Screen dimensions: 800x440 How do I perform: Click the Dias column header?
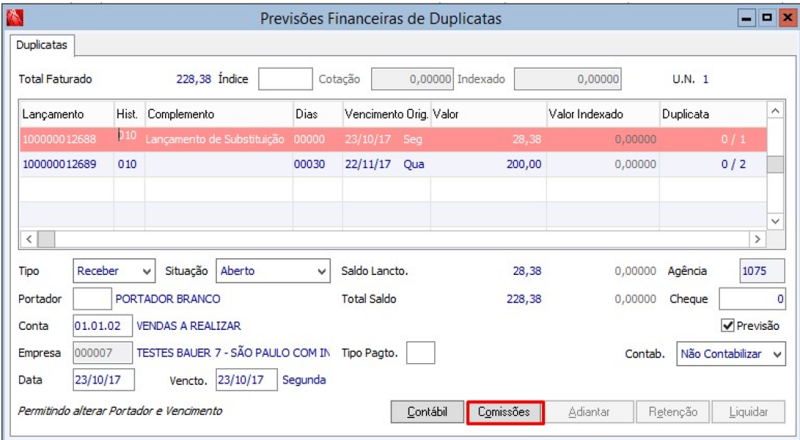[x=317, y=114]
